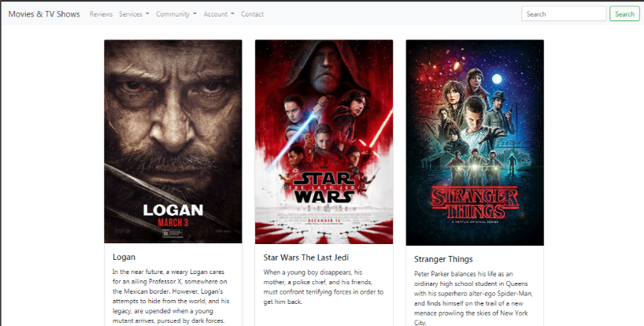Click the green Search button
This screenshot has width=644, height=326.
624,13
